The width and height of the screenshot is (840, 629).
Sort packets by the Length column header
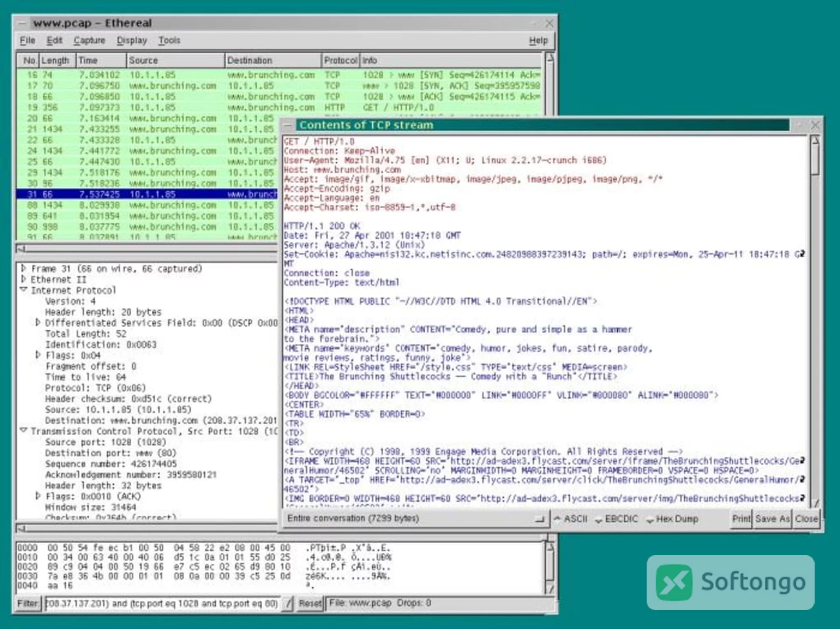point(57,60)
